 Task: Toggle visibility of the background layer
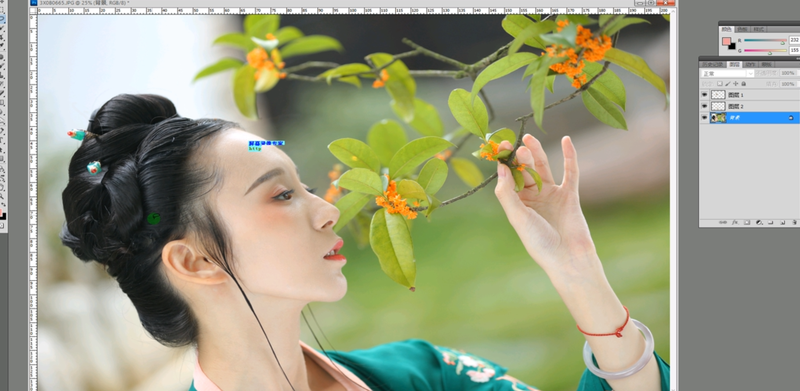pos(705,117)
